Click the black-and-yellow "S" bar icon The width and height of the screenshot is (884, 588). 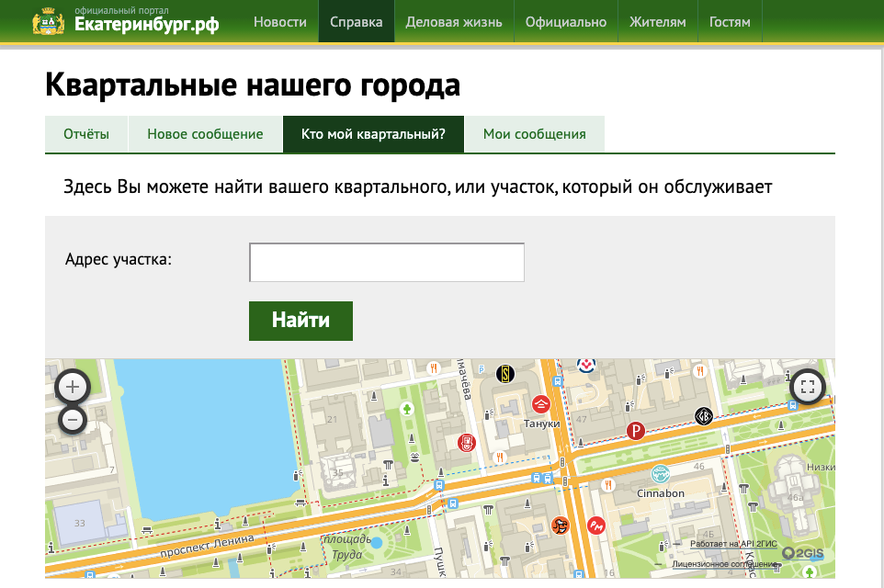tap(504, 374)
